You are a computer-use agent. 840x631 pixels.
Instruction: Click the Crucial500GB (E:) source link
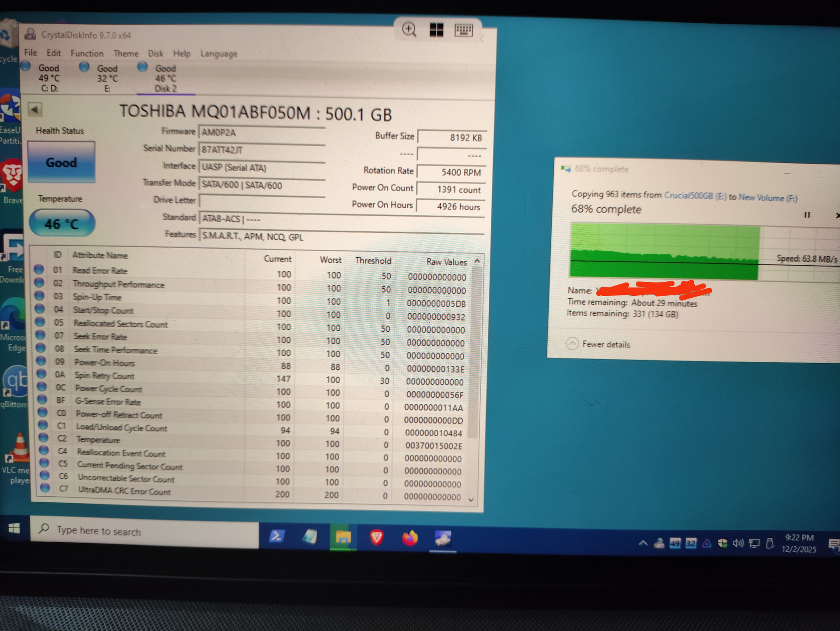(695, 196)
